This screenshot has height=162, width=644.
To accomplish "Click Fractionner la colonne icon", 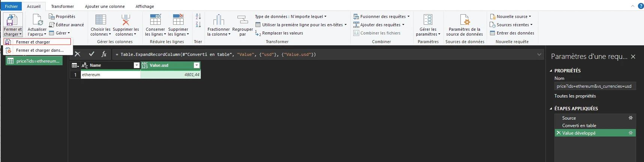I will 218,20.
